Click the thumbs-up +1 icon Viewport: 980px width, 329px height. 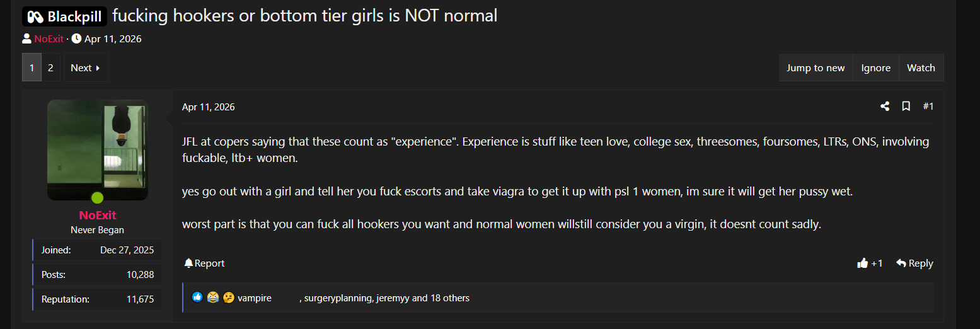(863, 263)
